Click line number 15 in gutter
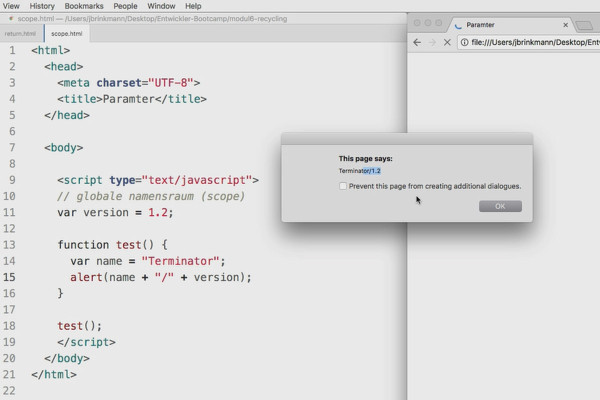 [x=9, y=277]
